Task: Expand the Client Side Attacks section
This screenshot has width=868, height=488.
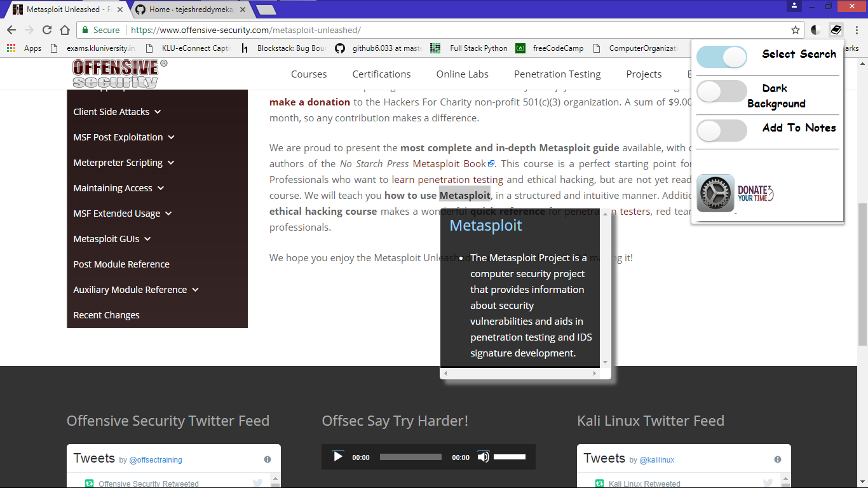Action: coord(117,112)
